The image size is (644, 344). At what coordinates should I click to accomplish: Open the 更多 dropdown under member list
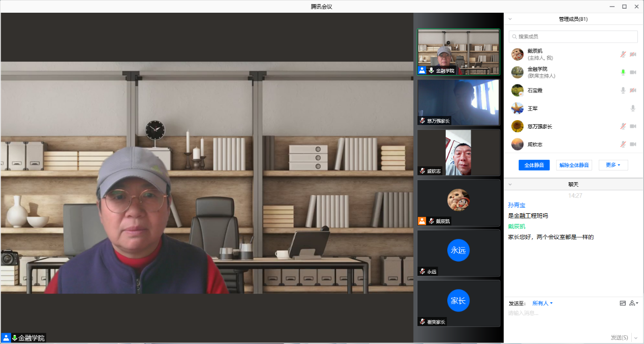[x=613, y=165]
